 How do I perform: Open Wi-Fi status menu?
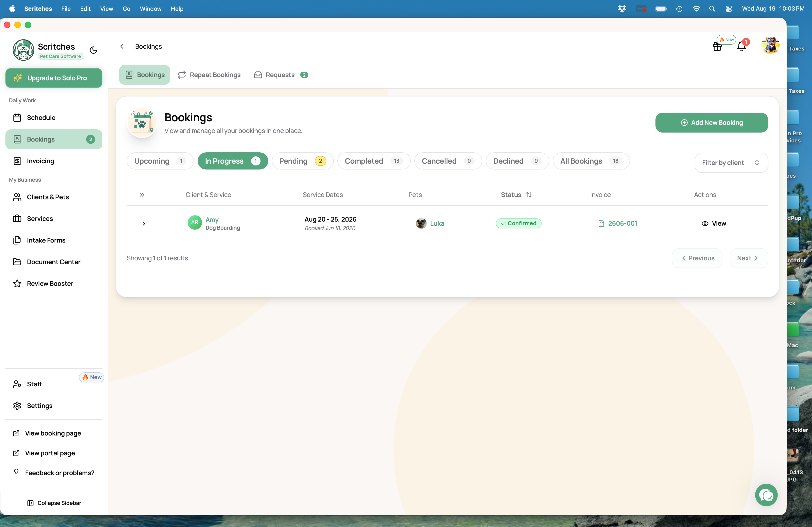[x=696, y=9]
